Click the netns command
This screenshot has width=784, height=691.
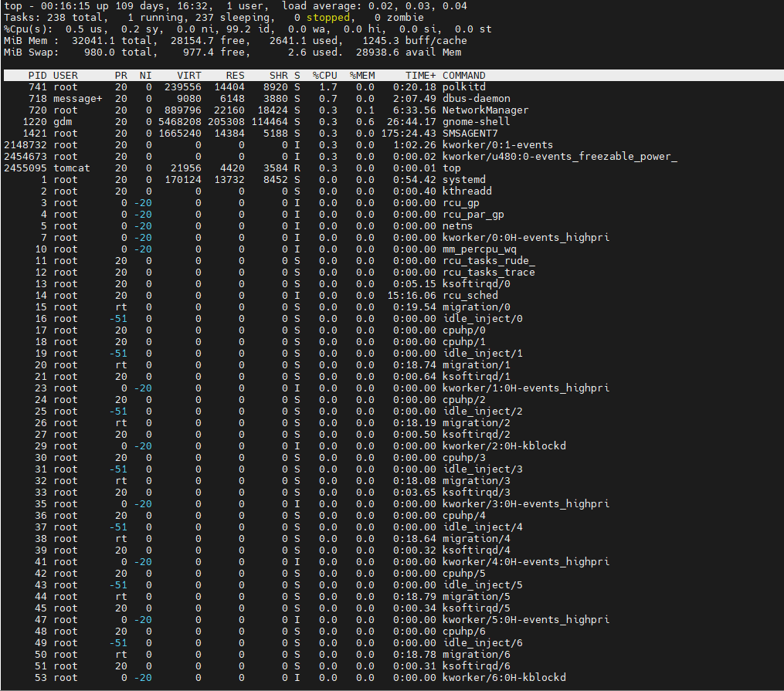(457, 226)
